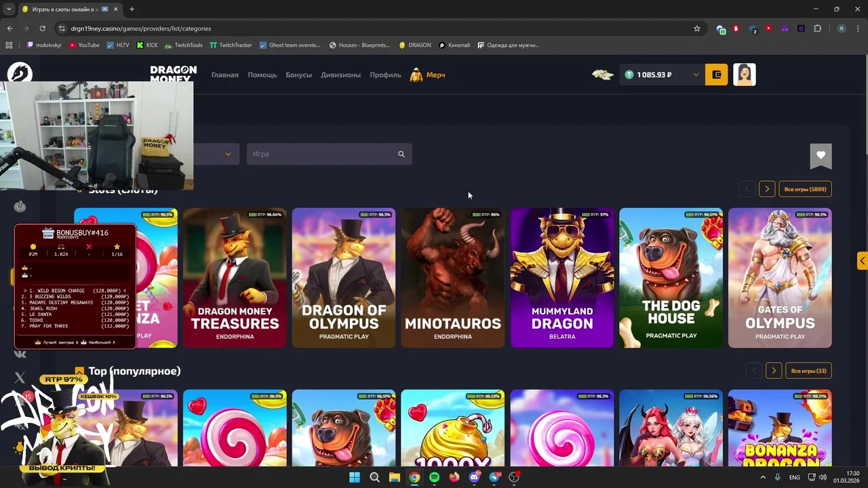Open the VK social icon in sidebar
The height and width of the screenshot is (488, 868).
click(20, 354)
